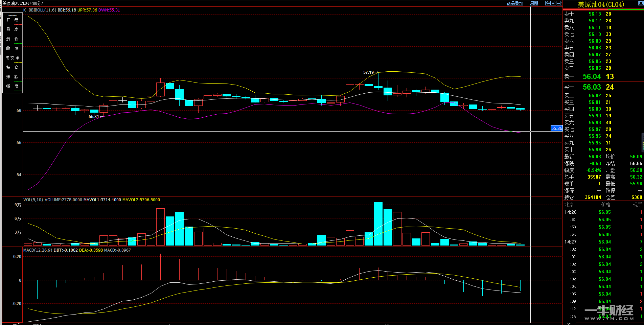Click the MACD(12,26,9) indicator label
The image size is (644, 325).
pyautogui.click(x=38, y=250)
